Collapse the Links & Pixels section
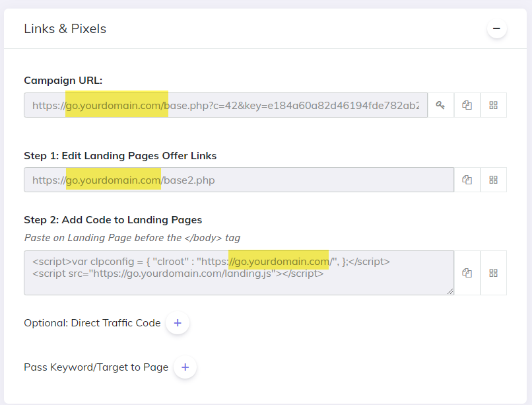Viewport: 532px width, 405px height. [496, 29]
